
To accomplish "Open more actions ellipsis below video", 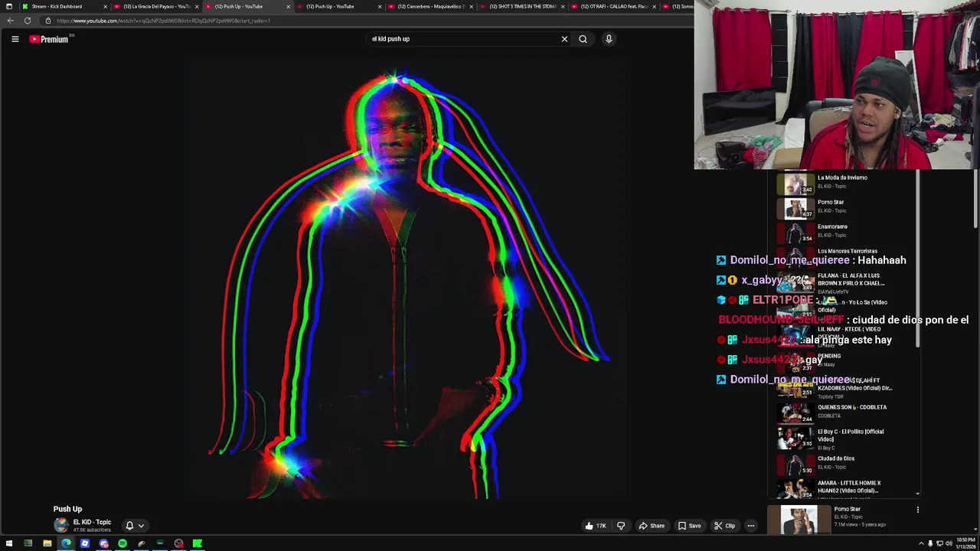I will click(751, 526).
